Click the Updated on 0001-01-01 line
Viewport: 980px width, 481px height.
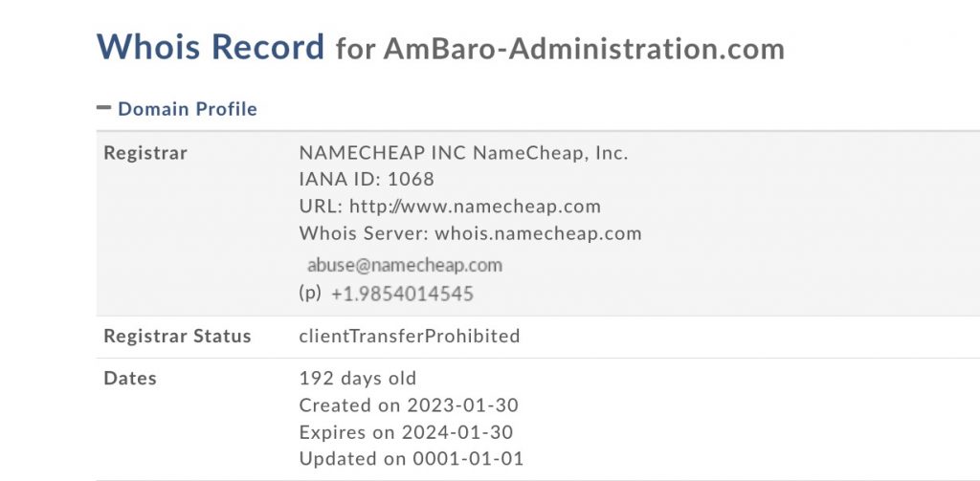point(412,459)
